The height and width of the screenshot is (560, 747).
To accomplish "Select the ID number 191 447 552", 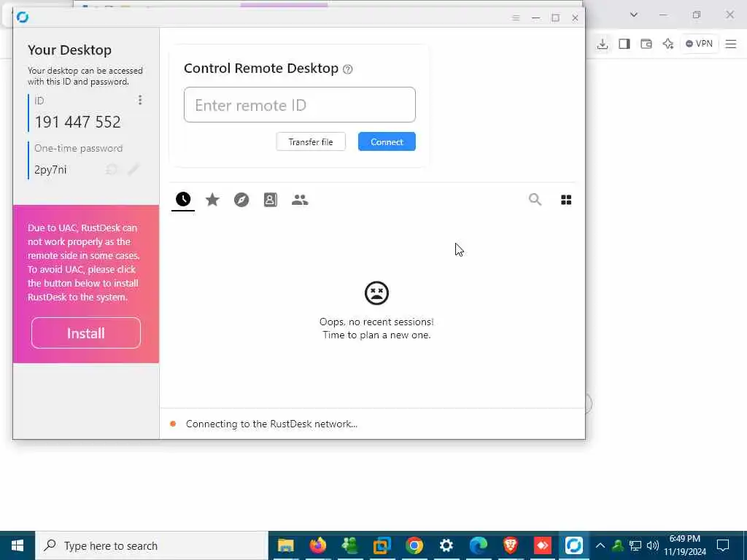I will 77,122.
